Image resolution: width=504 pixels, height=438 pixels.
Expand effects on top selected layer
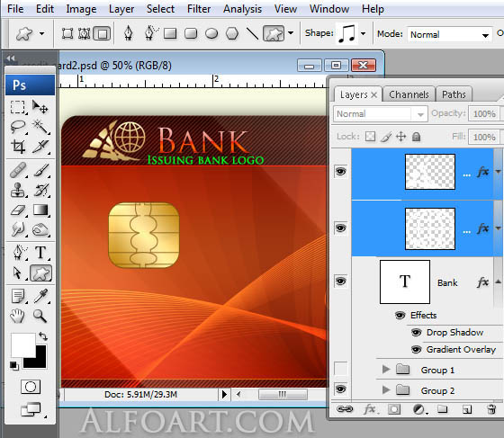498,172
